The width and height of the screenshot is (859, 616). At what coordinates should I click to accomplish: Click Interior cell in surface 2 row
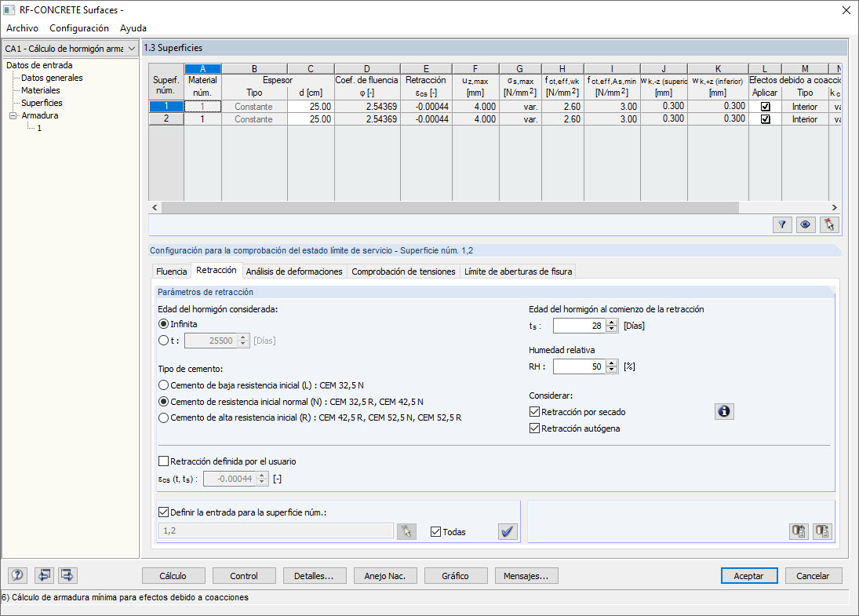804,119
